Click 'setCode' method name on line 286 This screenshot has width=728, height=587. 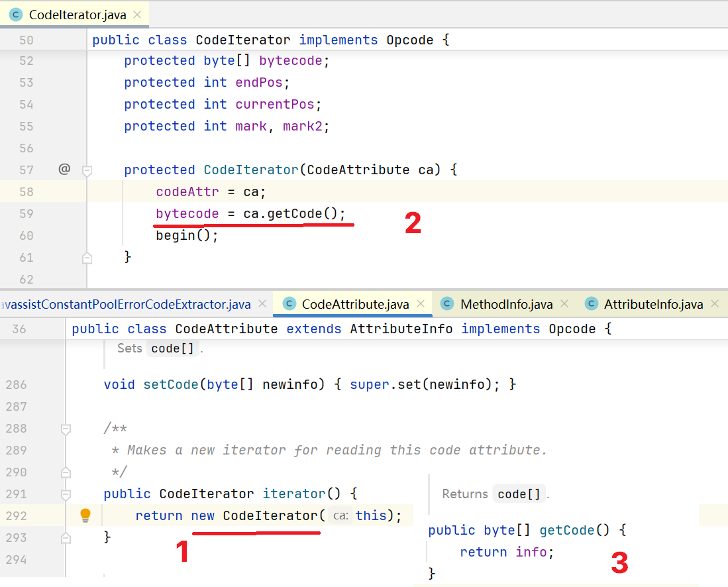pos(171,384)
